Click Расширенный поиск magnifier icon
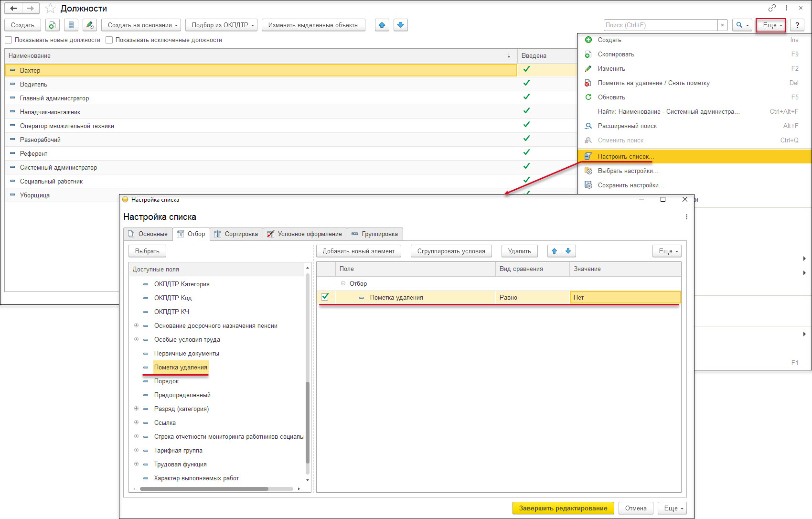Screen dimensions: 812x519 [588, 126]
